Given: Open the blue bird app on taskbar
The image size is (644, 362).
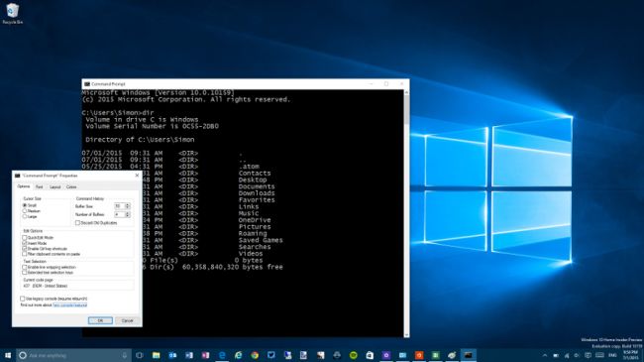Looking at the screenshot, I should 271,355.
